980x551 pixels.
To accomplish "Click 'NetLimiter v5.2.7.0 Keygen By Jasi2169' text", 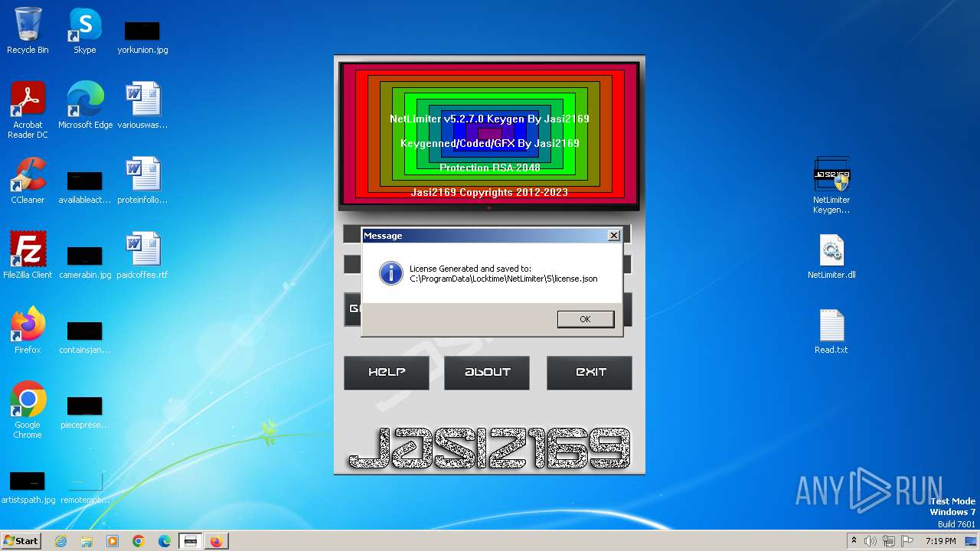I will [x=489, y=119].
